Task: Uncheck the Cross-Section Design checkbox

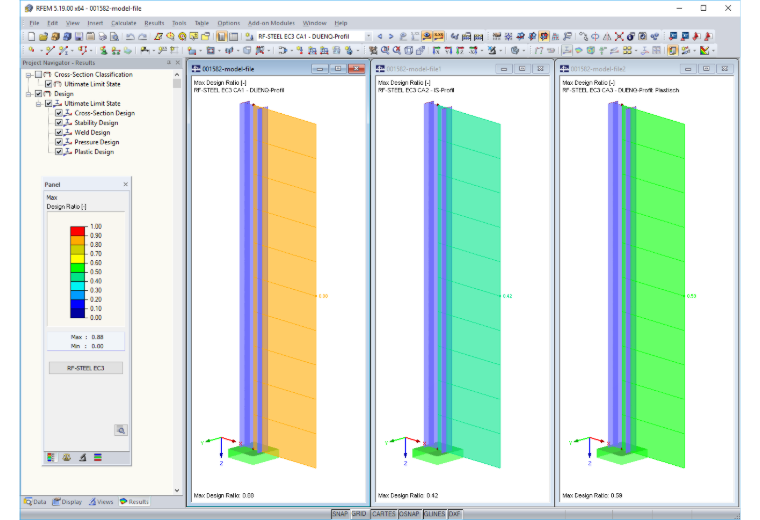Action: tap(59, 113)
